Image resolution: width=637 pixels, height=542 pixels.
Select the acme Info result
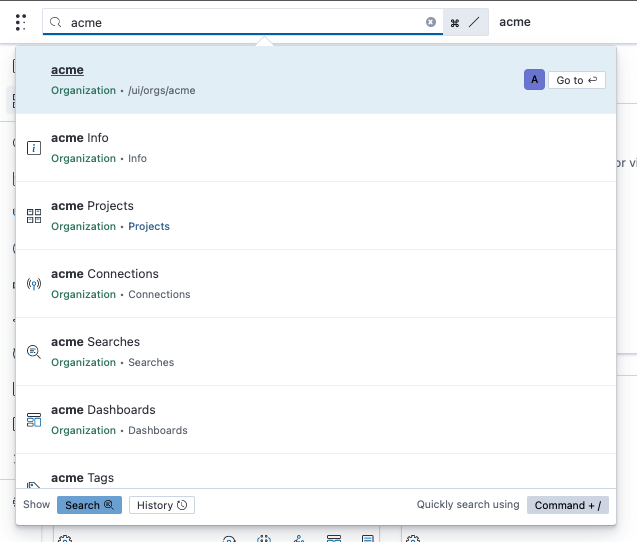[316, 148]
